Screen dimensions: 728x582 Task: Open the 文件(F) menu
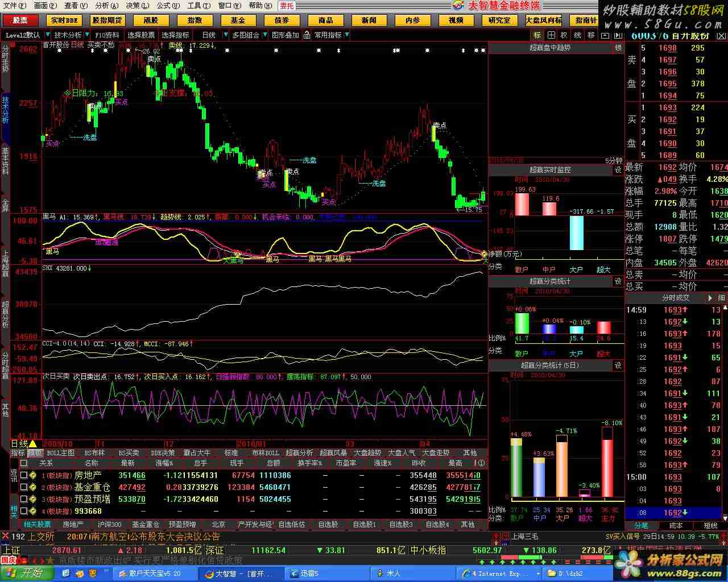(x=15, y=6)
